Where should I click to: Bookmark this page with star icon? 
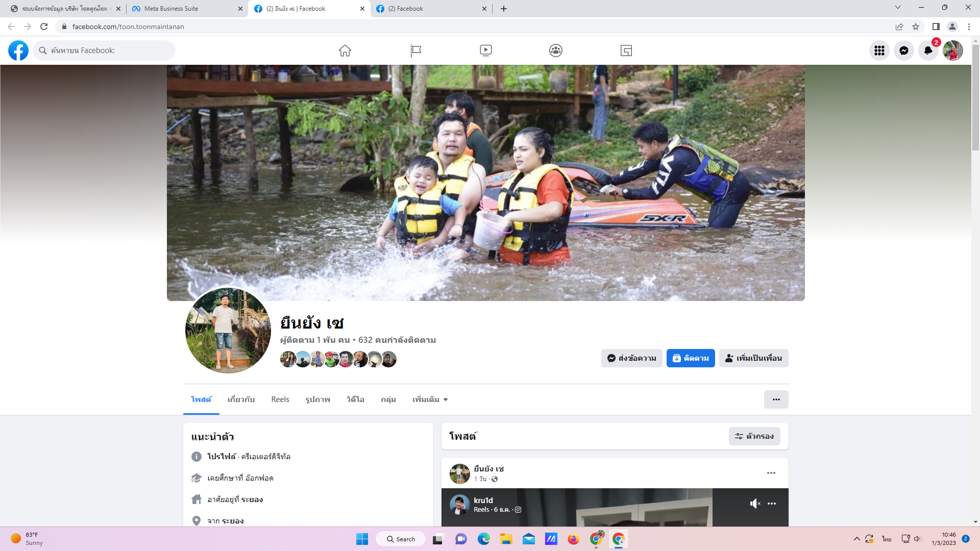(916, 27)
